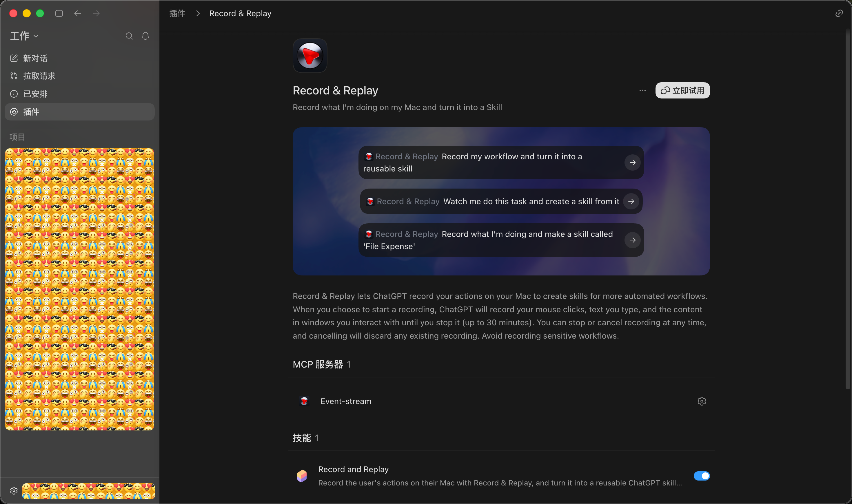The image size is (852, 504).
Task: Open Event-stream server settings gear
Action: point(702,401)
